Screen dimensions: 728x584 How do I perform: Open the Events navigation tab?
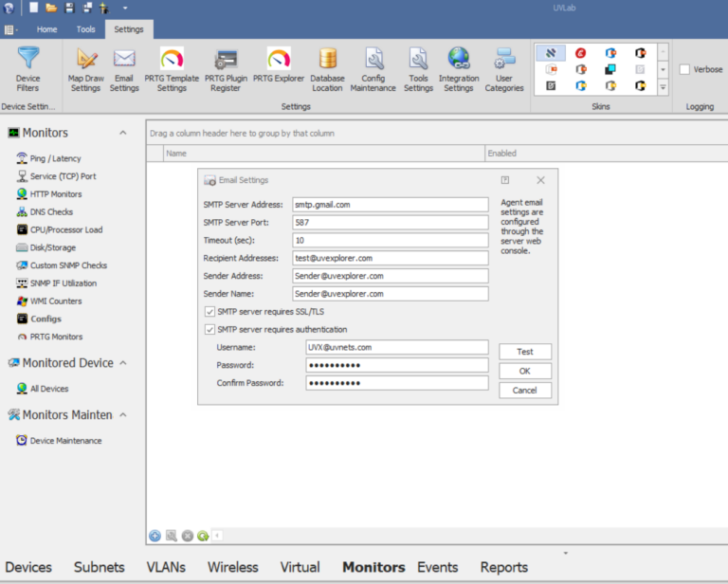(x=437, y=567)
